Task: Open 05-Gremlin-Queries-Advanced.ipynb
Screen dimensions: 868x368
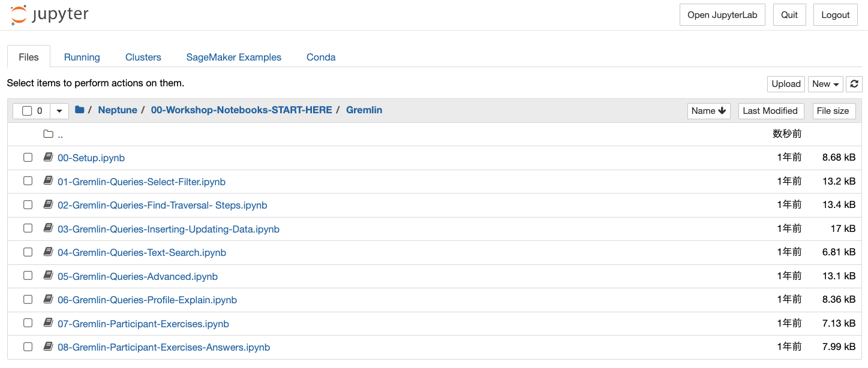Action: [137, 276]
